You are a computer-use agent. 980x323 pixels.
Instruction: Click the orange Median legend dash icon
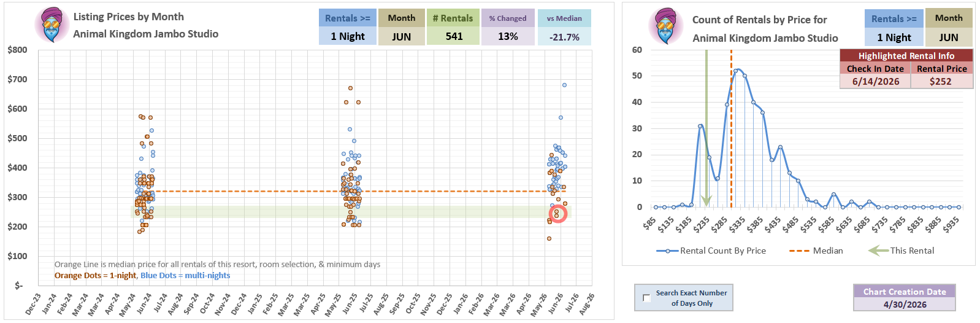tap(799, 251)
